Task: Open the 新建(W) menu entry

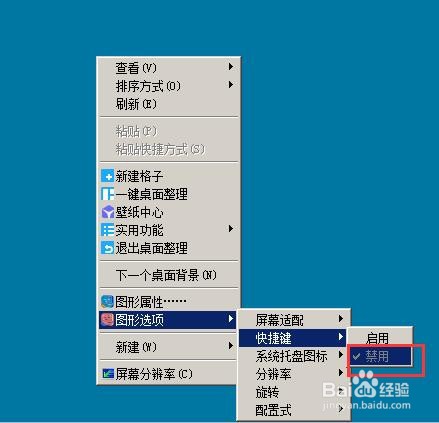Action: click(168, 347)
